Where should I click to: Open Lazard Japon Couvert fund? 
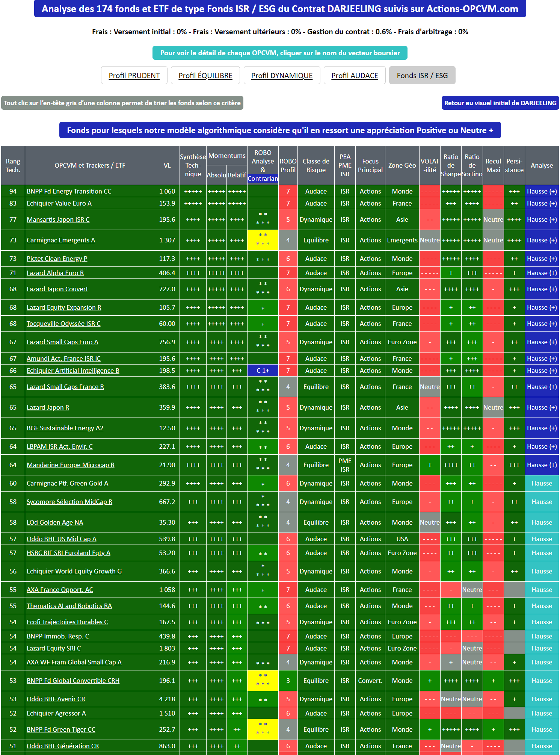(57, 289)
